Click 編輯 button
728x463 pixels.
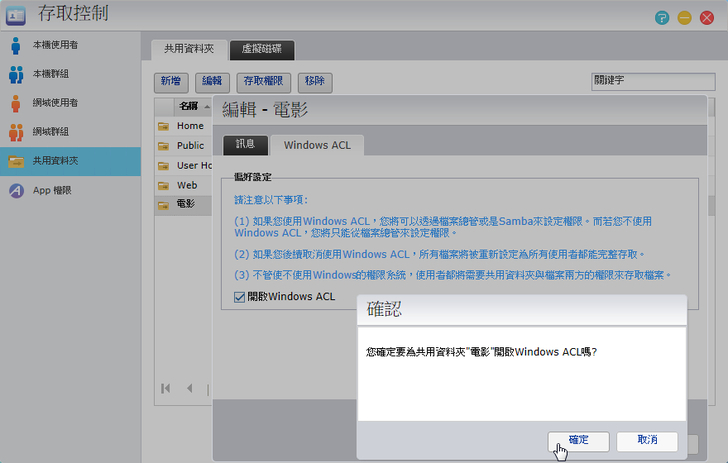212,82
